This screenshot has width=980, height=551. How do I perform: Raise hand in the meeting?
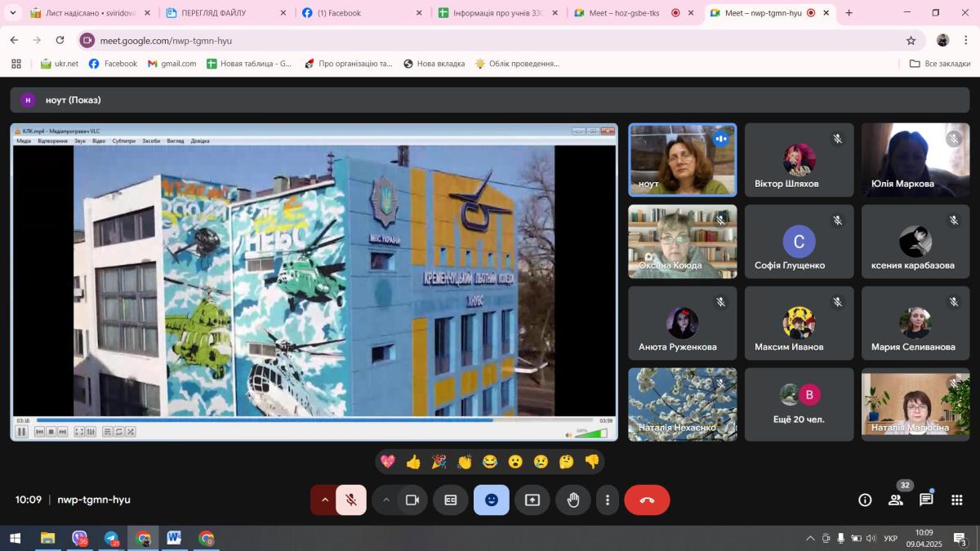[x=573, y=500]
